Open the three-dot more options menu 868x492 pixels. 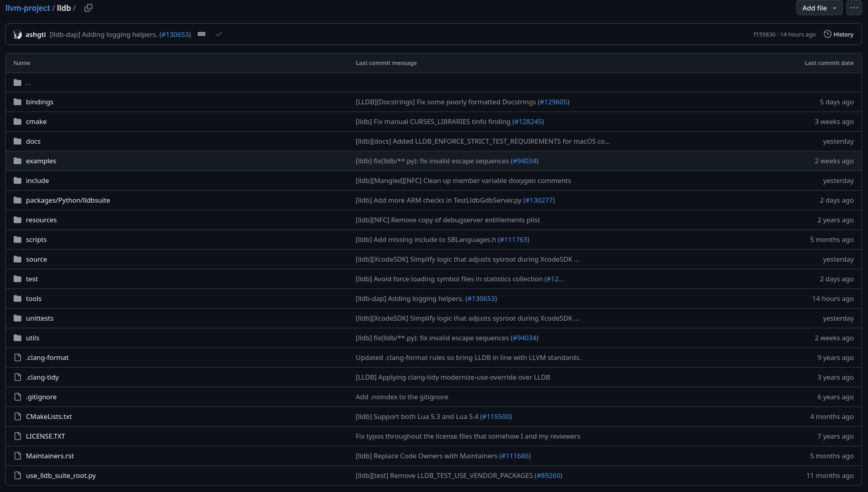pyautogui.click(x=854, y=8)
